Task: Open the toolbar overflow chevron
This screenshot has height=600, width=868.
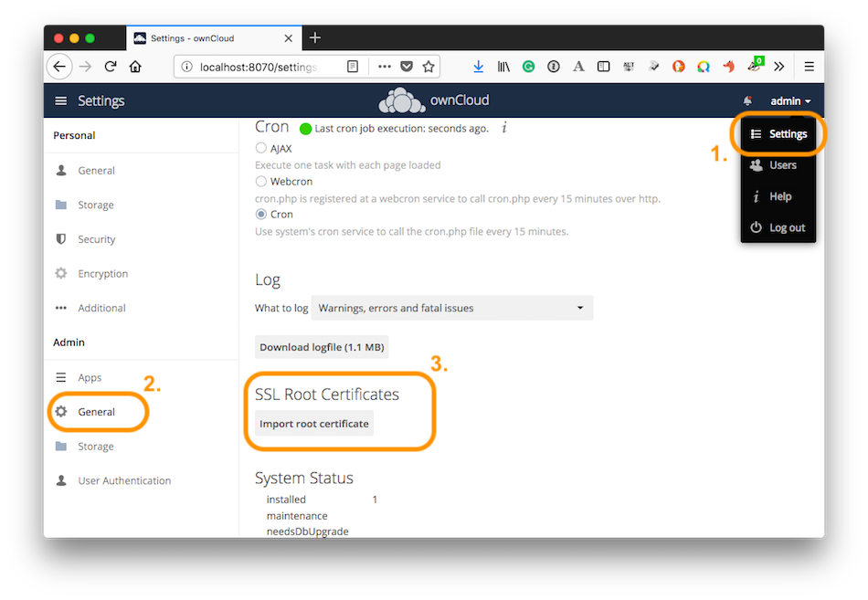Action: (779, 66)
